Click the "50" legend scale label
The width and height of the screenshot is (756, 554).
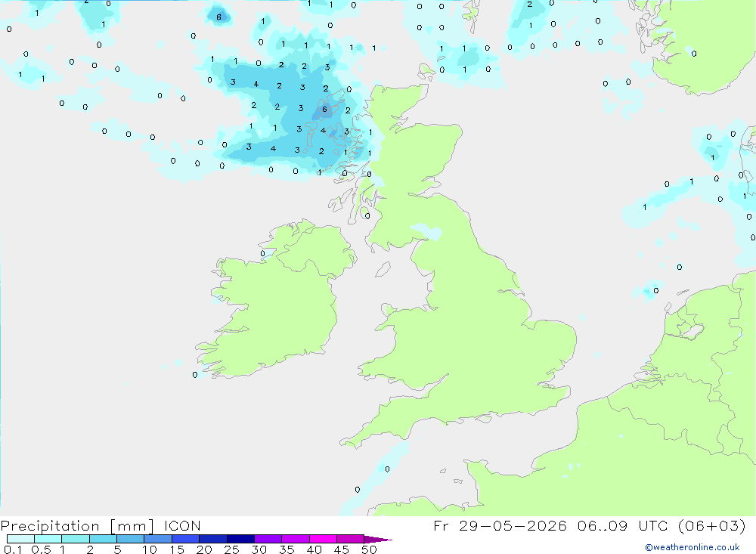click(369, 549)
